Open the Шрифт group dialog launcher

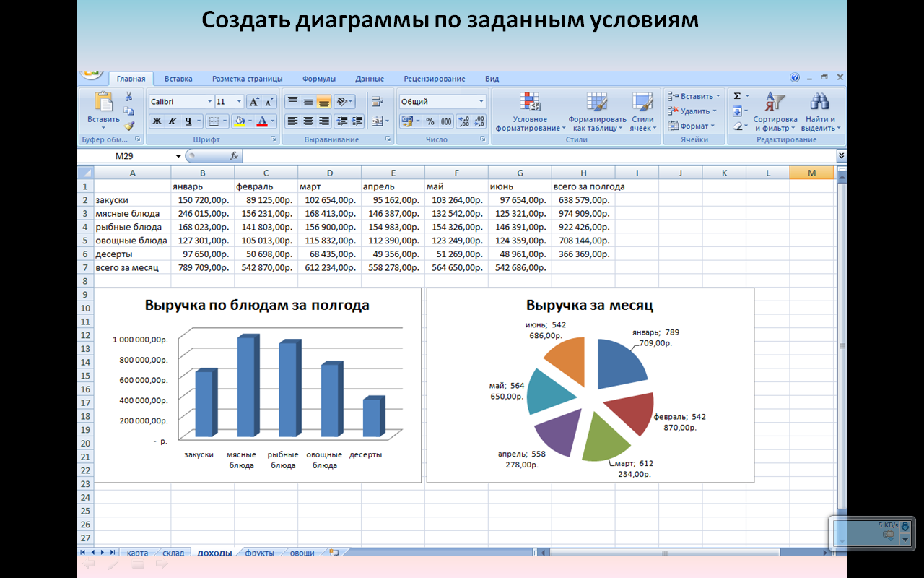(x=273, y=139)
